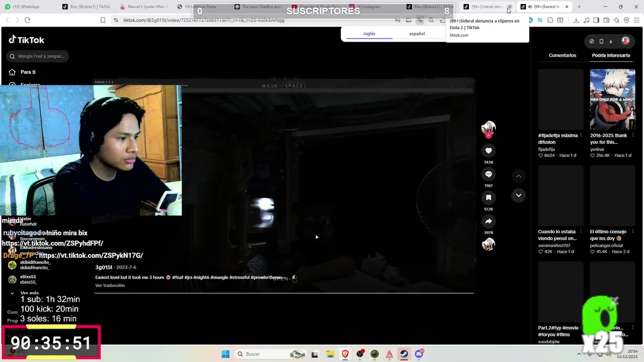Save the video with the bookmark icon

pyautogui.click(x=488, y=198)
